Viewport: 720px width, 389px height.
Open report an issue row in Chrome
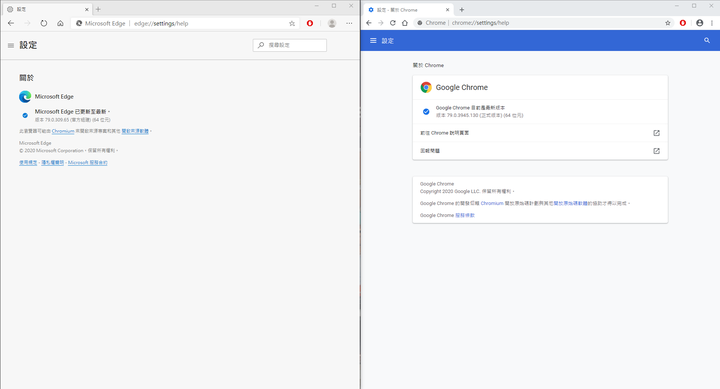(x=540, y=151)
